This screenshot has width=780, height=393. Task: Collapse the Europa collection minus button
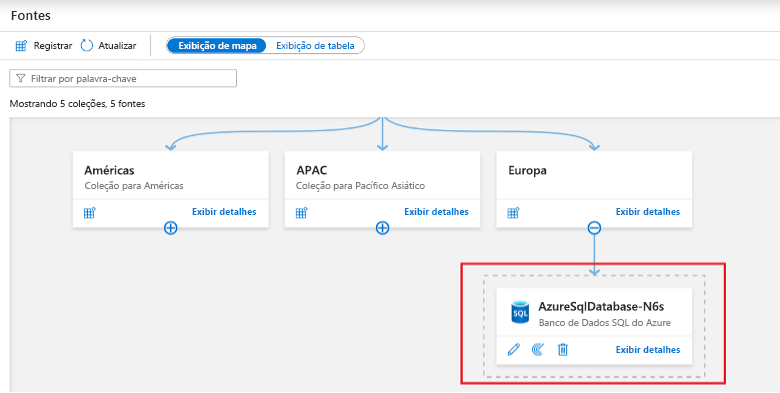[594, 228]
